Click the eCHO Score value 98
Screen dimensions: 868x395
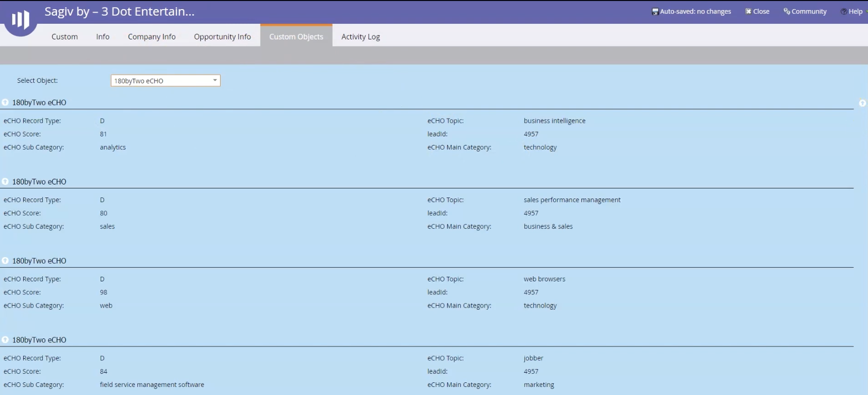[x=103, y=292]
